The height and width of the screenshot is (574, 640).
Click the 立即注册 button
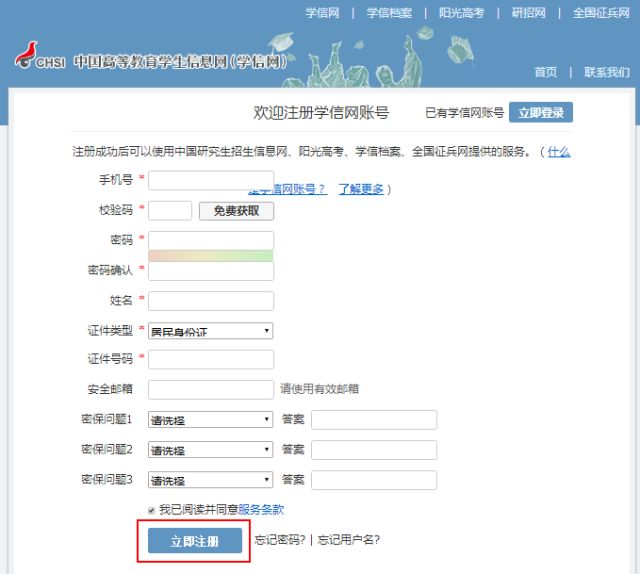195,541
